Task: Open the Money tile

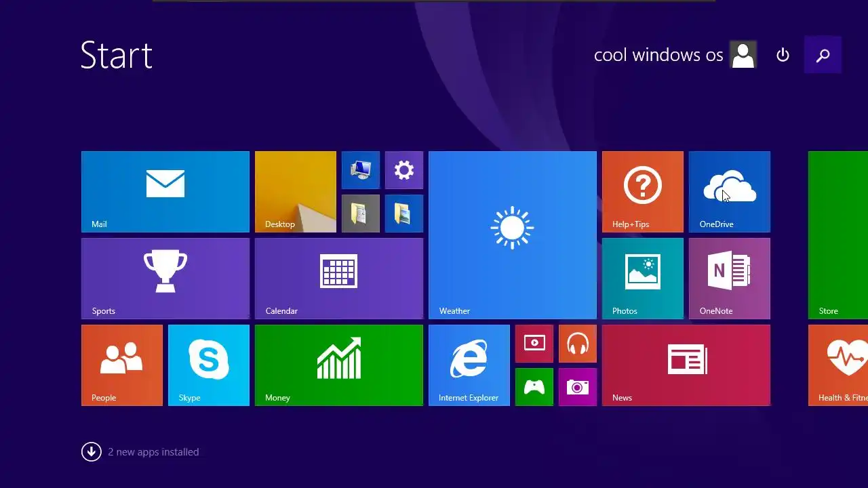Action: tap(339, 365)
